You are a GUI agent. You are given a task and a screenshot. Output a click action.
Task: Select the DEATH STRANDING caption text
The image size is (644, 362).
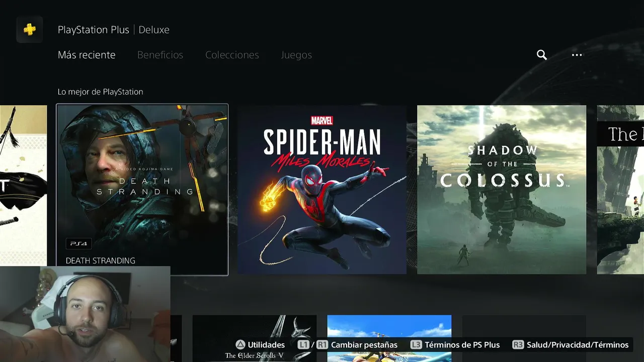[100, 260]
